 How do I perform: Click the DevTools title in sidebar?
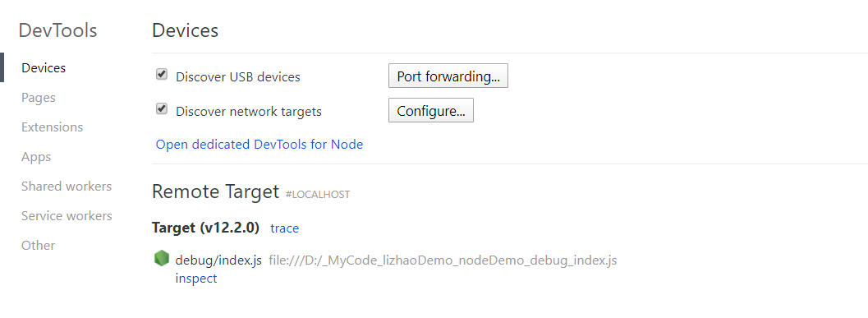57,30
